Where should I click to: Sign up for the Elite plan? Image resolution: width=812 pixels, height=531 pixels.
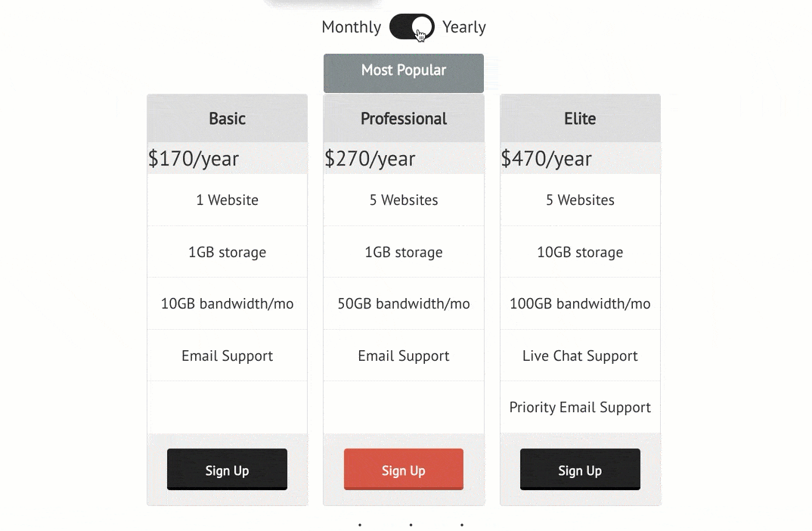pyautogui.click(x=580, y=469)
